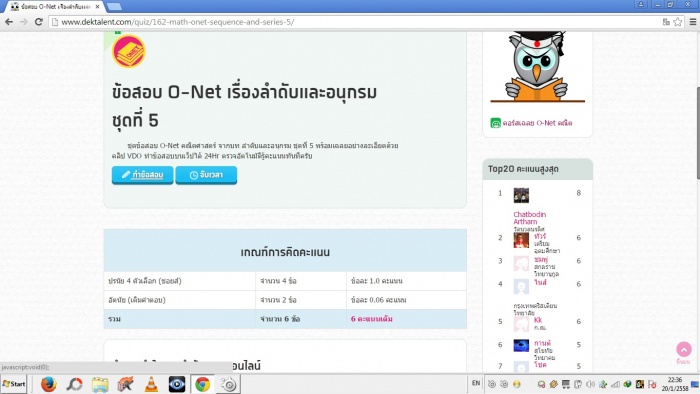Open the คอร์สเฉลย O-Net คณิต link
The image size is (700, 394).
tap(537, 123)
